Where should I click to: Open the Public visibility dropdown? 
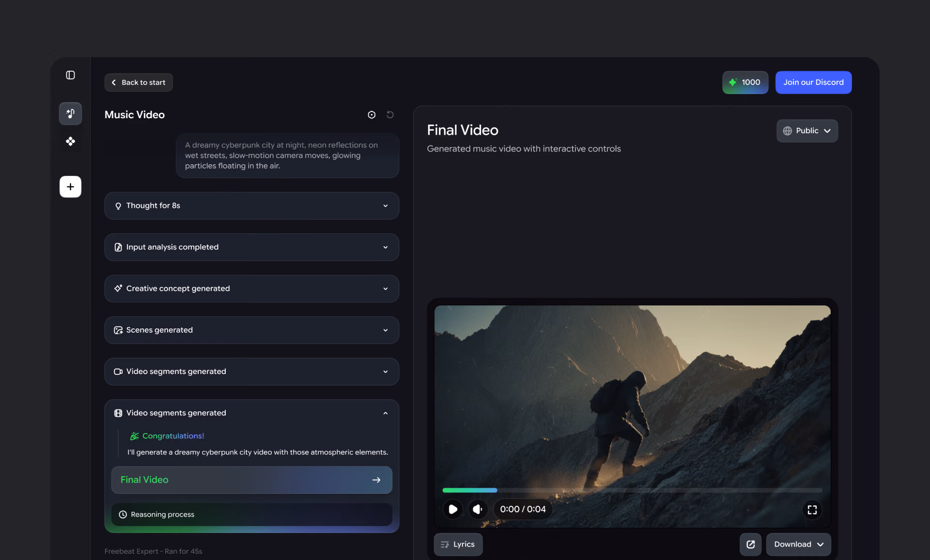tap(807, 131)
